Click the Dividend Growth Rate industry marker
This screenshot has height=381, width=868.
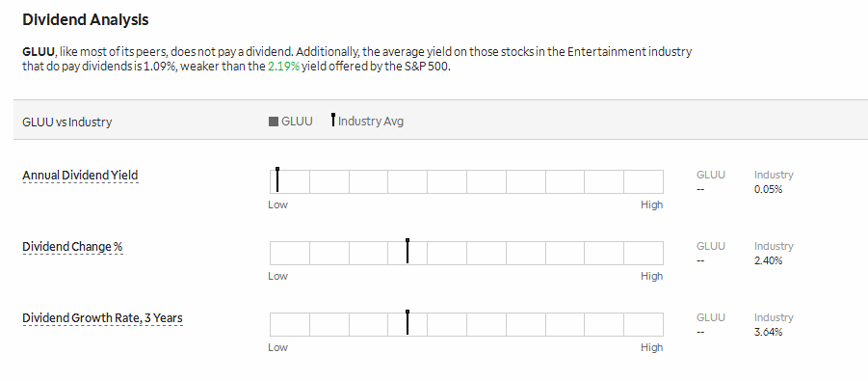click(x=408, y=322)
